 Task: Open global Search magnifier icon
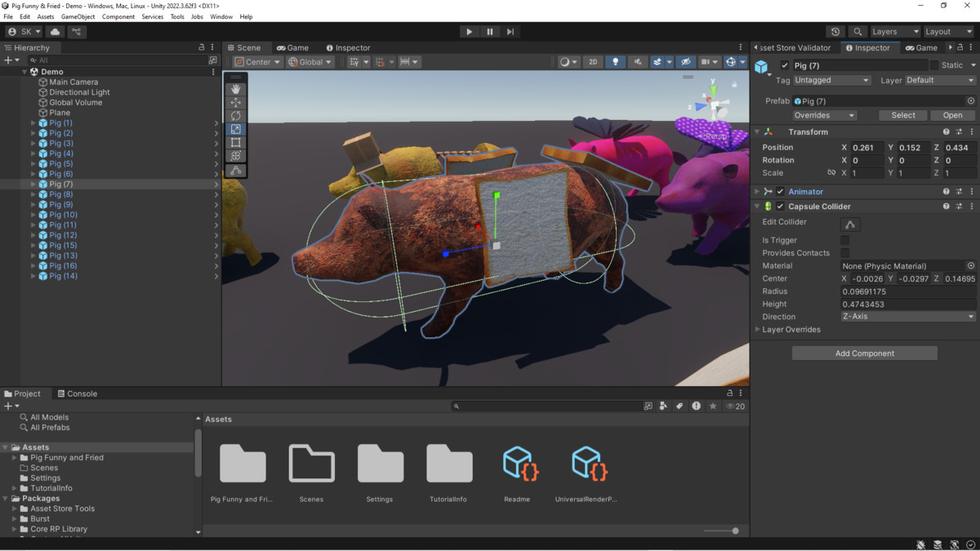pos(857,32)
